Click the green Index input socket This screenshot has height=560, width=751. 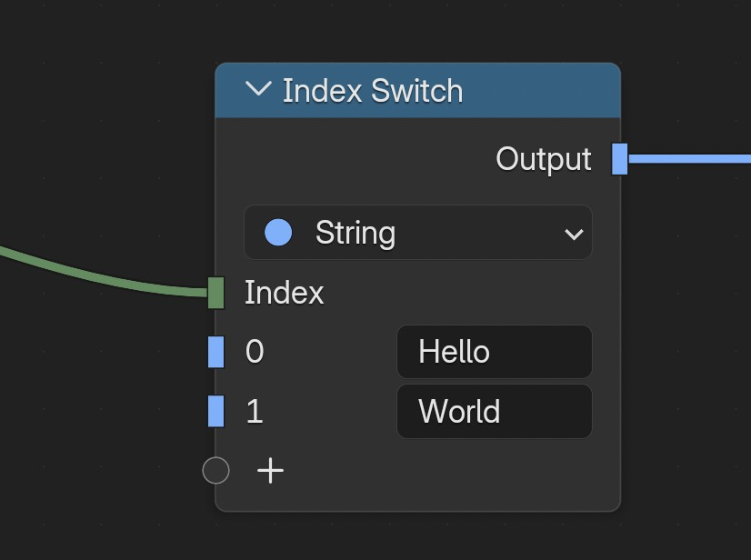215,292
